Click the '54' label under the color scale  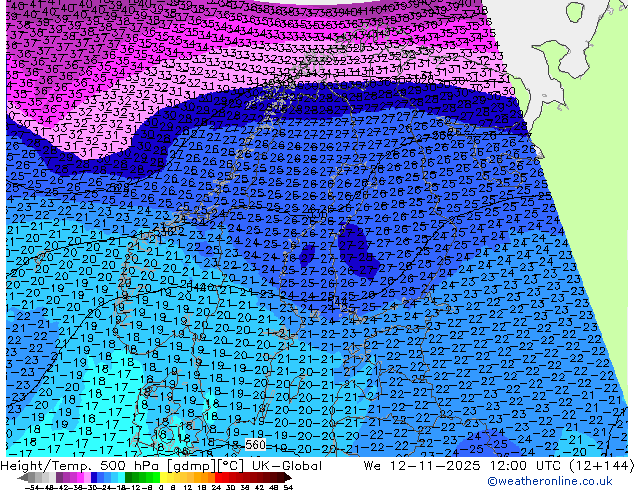tap(288, 487)
